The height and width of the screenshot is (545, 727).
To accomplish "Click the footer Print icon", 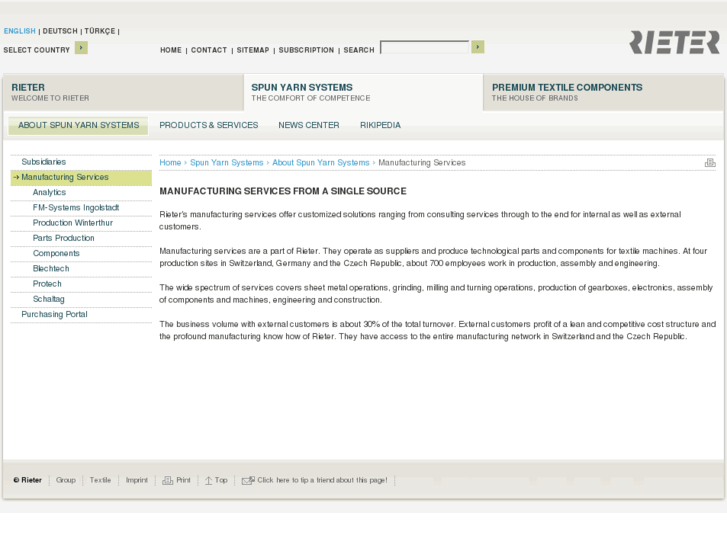I will [167, 481].
